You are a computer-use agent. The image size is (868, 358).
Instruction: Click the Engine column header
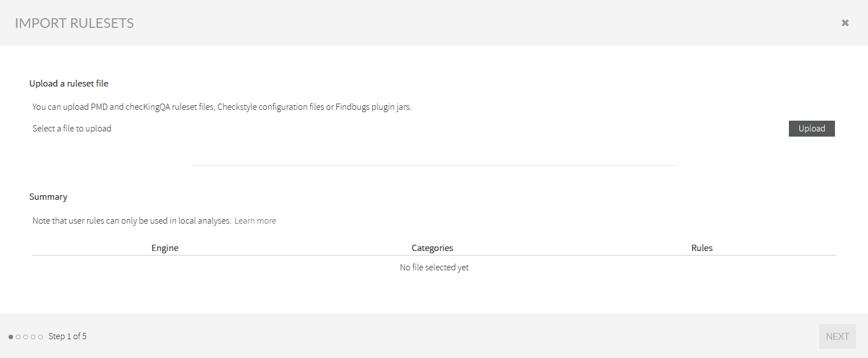point(164,248)
